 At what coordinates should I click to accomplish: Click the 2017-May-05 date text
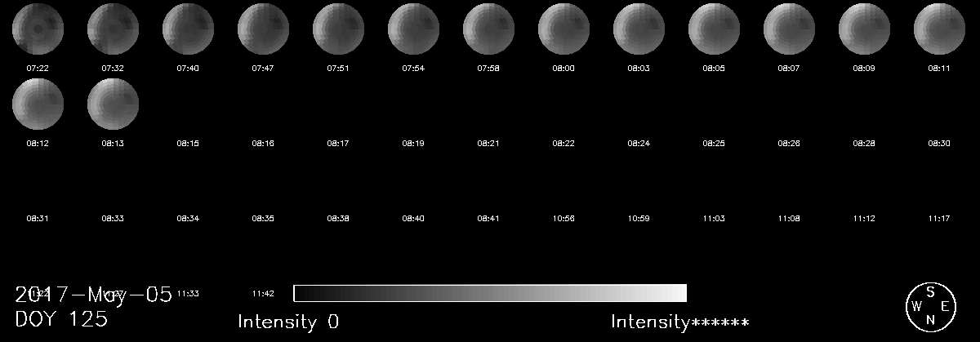tap(93, 295)
